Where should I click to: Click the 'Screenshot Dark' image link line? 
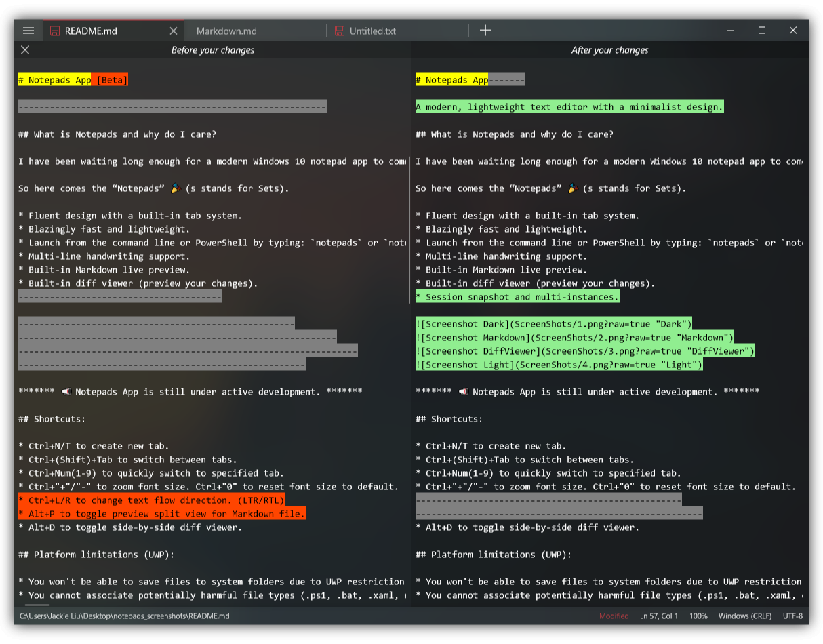click(554, 324)
